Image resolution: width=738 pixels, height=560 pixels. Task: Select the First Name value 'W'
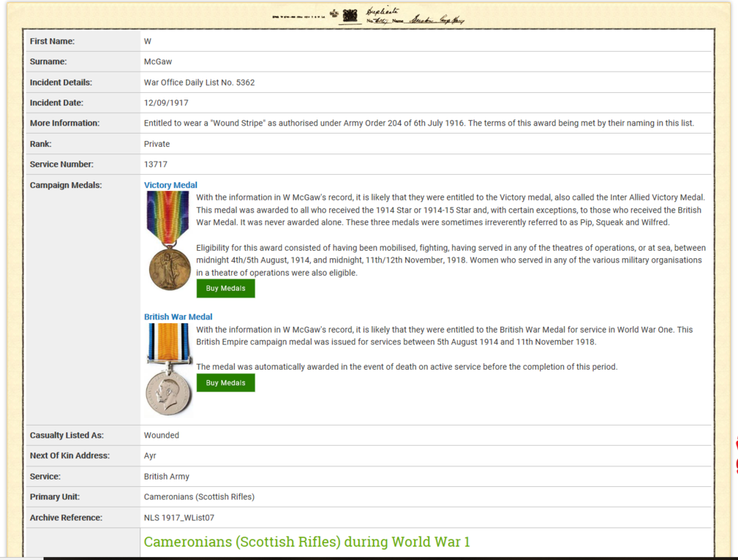click(x=148, y=41)
